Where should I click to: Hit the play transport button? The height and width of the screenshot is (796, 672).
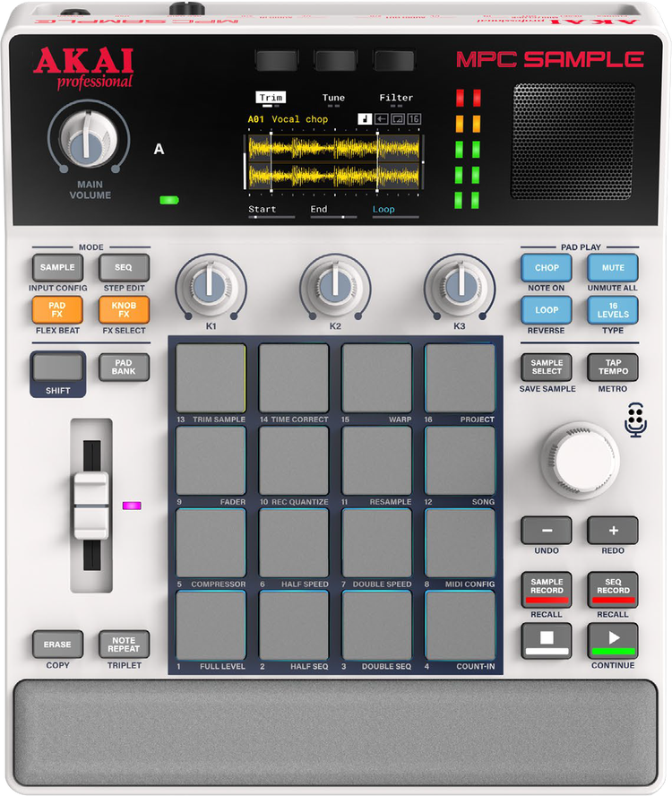[613, 640]
